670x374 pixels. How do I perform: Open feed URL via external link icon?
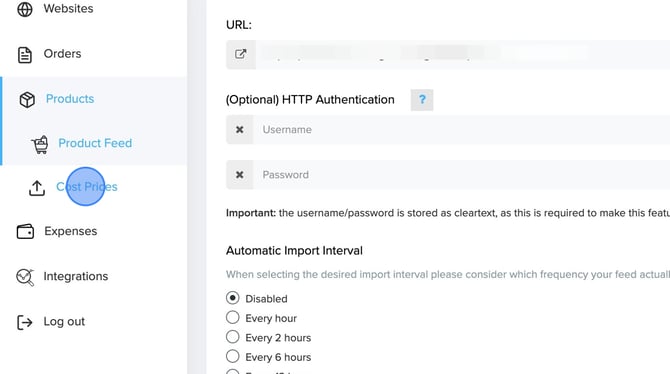click(x=241, y=54)
